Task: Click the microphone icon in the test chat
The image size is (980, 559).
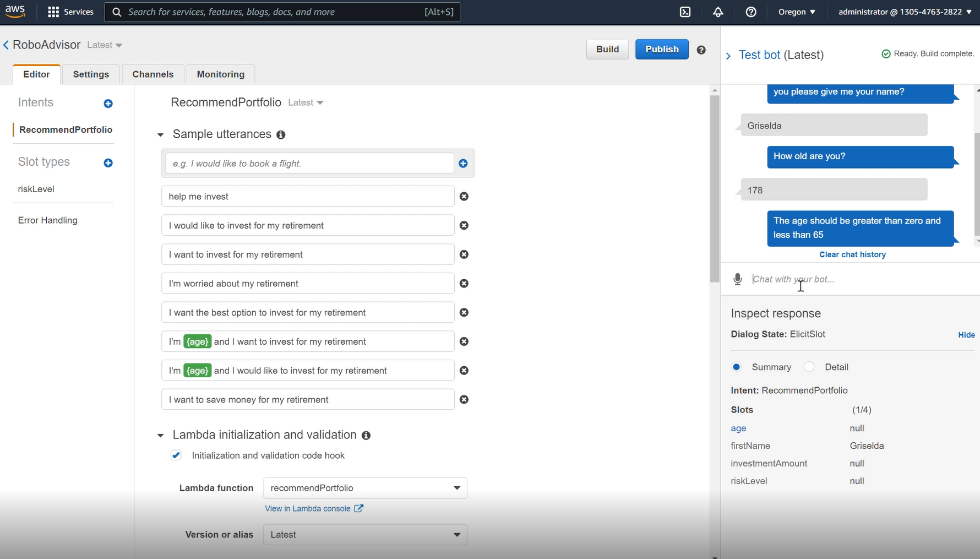Action: pos(738,279)
